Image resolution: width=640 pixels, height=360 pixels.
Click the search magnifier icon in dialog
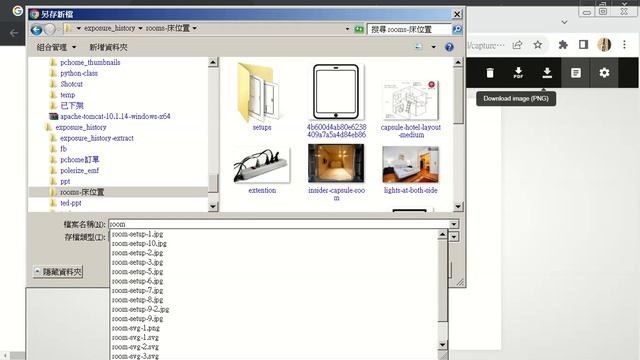click(x=457, y=29)
